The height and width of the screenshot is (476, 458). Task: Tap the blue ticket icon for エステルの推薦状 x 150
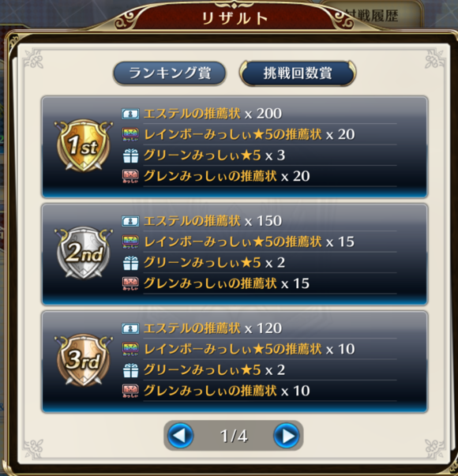[130, 221]
